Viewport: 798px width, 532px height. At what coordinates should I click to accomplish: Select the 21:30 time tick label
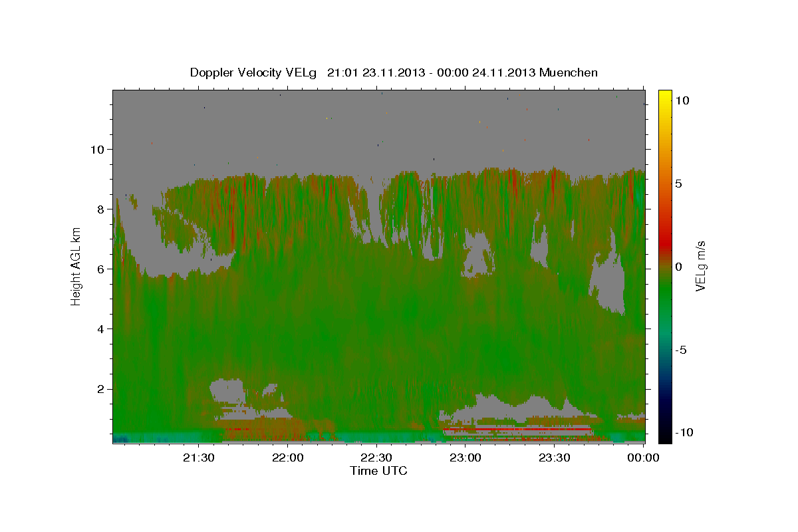coord(199,458)
